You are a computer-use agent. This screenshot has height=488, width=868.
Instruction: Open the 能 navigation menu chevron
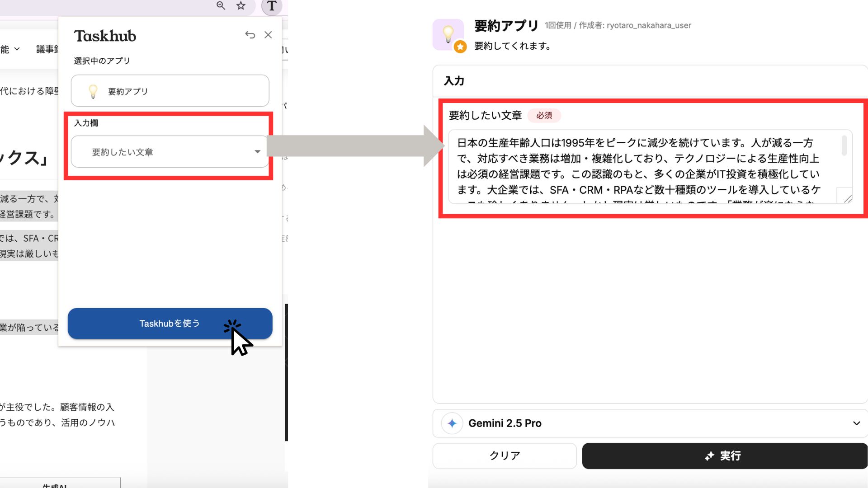[x=17, y=49]
